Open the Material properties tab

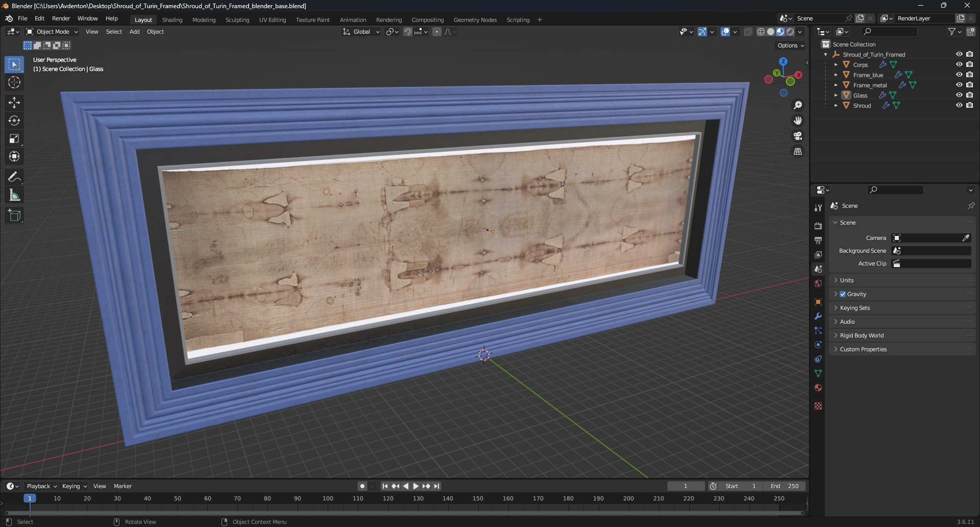click(818, 388)
